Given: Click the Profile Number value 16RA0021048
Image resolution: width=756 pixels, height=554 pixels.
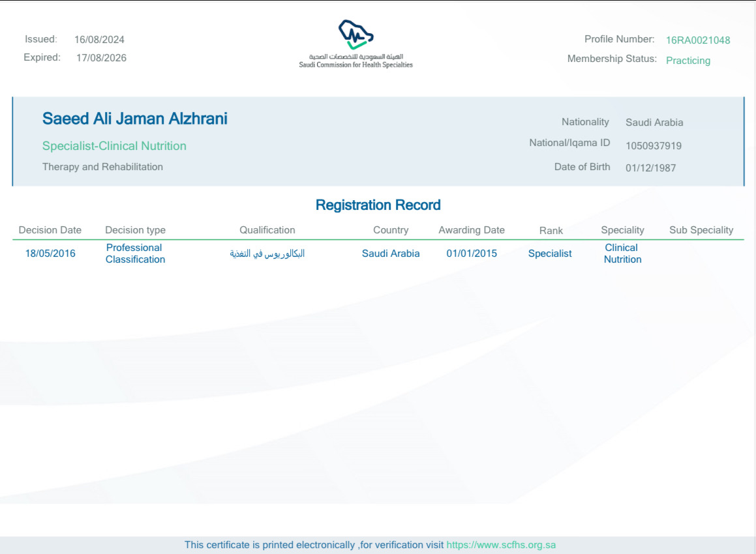Looking at the screenshot, I should 697,40.
